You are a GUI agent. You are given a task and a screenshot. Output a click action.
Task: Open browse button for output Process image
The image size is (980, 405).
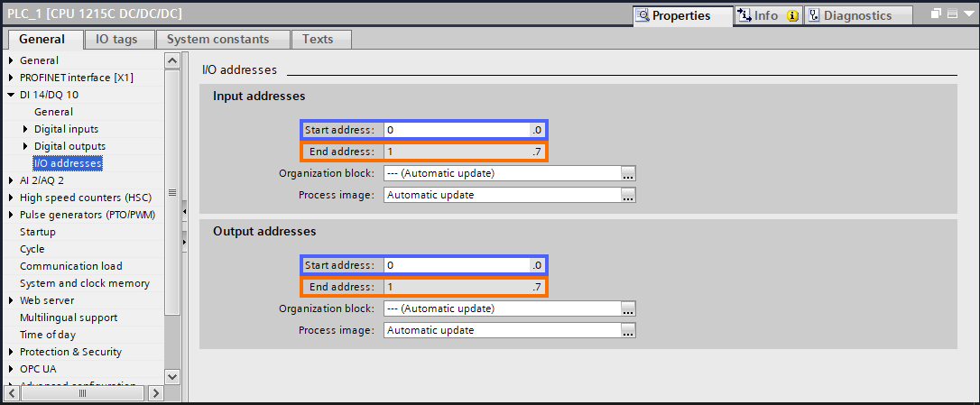(x=628, y=330)
